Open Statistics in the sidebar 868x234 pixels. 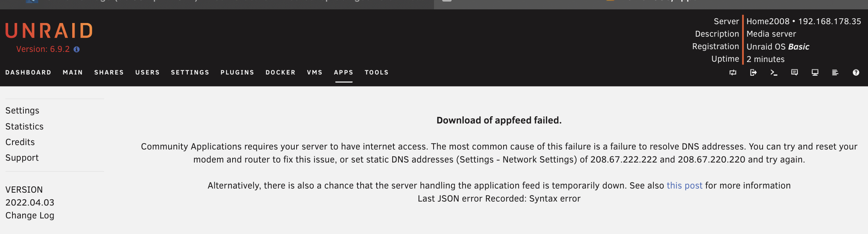pyautogui.click(x=24, y=126)
